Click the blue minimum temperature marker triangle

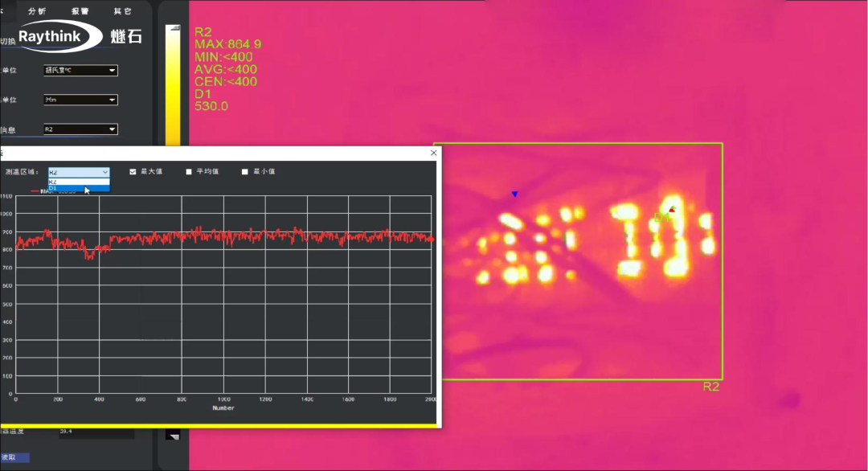pos(515,195)
